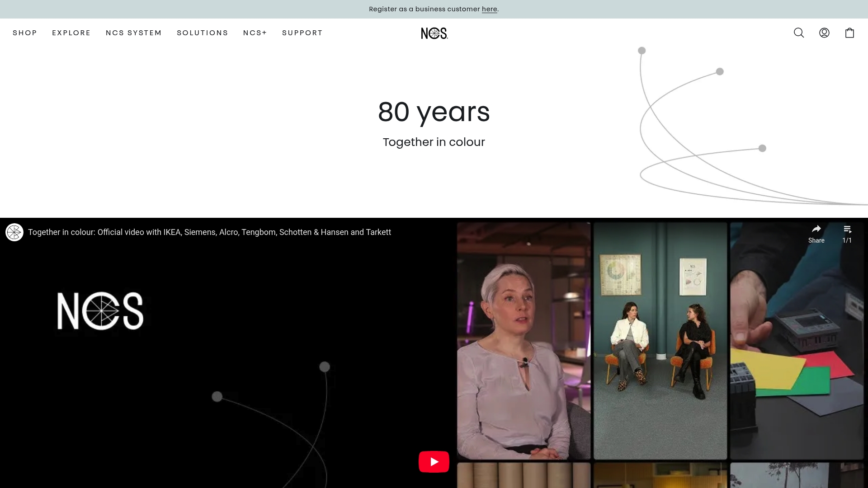Open the shopping bag cart icon

(x=849, y=33)
